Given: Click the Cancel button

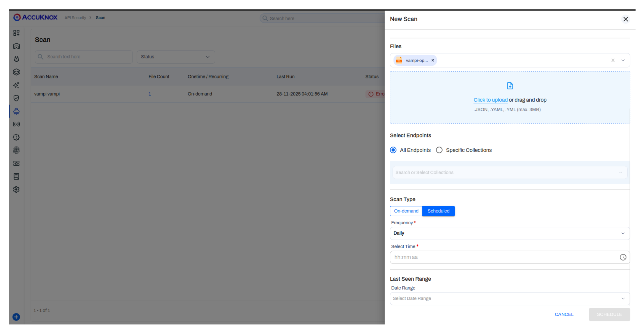Looking at the screenshot, I should point(564,314).
